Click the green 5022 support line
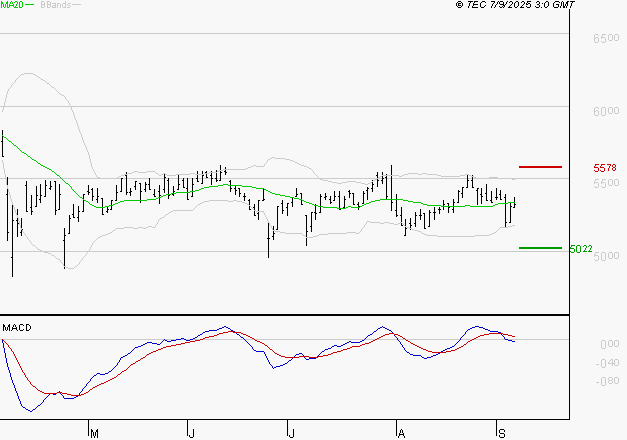 (541, 247)
